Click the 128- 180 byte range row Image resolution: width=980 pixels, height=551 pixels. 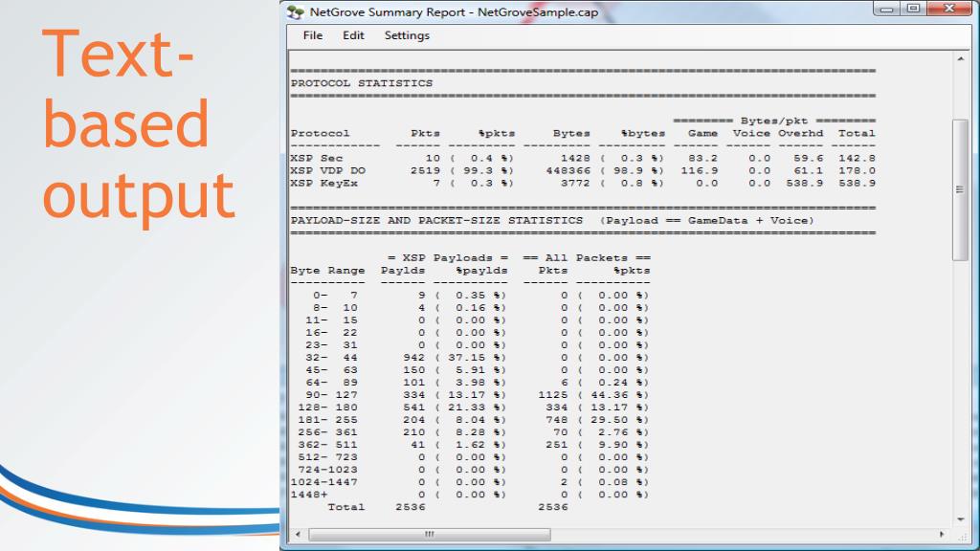click(x=469, y=408)
